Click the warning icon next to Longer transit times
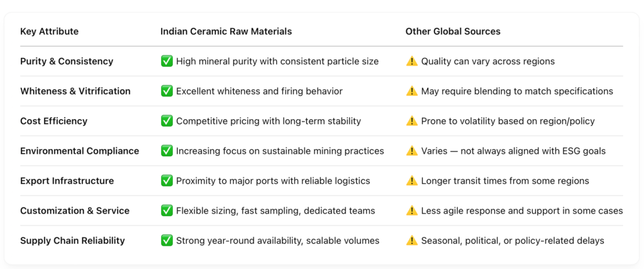This screenshot has height=269, width=644. [412, 181]
